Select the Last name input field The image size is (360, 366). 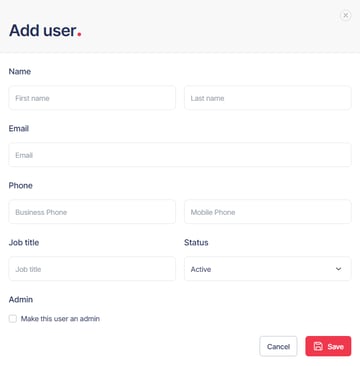[268, 98]
